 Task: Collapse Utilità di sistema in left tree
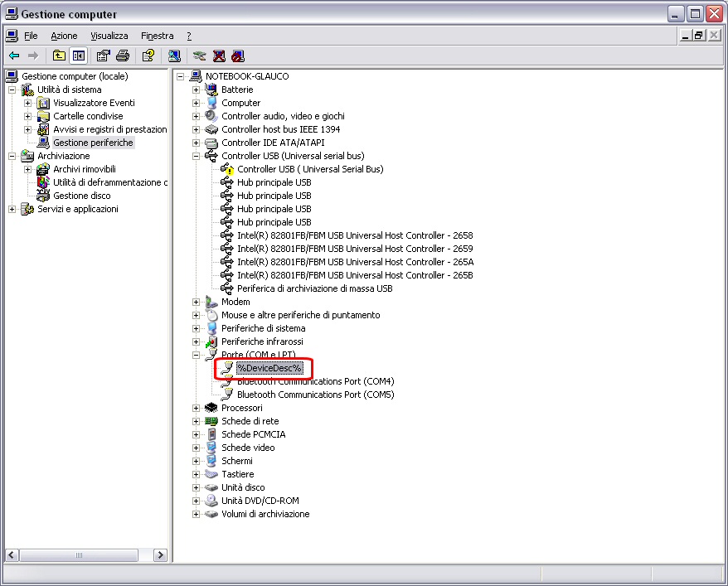[x=12, y=90]
